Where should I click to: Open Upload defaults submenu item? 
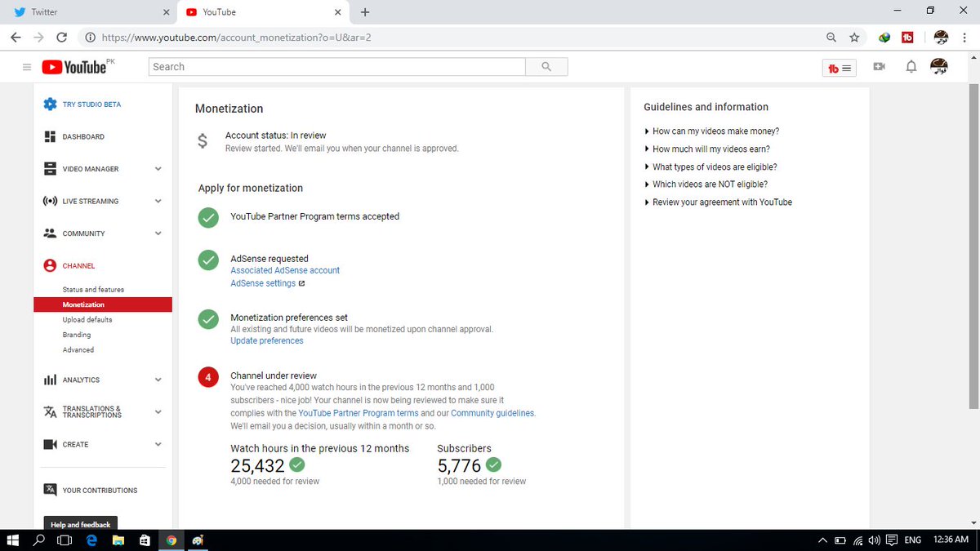point(87,320)
